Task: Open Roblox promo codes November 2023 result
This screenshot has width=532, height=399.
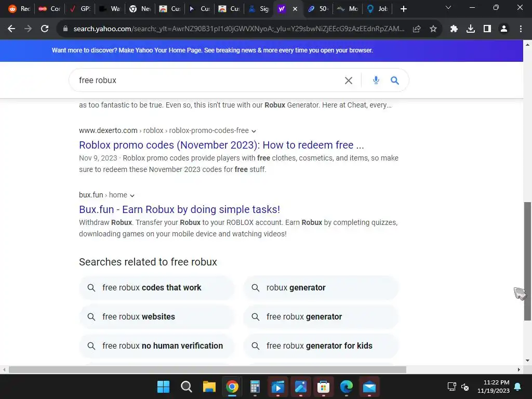Action: coord(221,145)
